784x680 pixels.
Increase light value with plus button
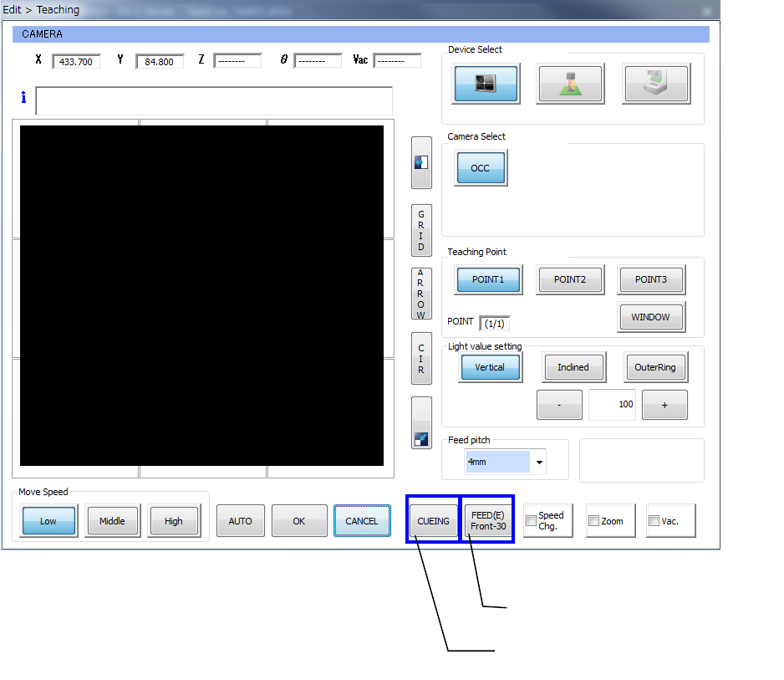tap(664, 404)
